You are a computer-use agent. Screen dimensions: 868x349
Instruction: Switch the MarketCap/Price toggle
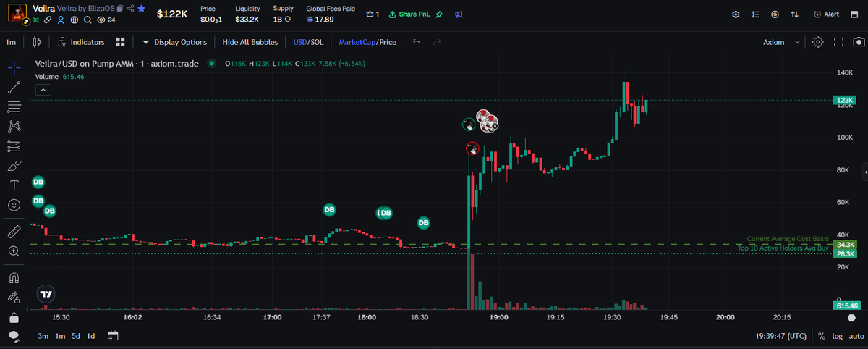(x=367, y=42)
